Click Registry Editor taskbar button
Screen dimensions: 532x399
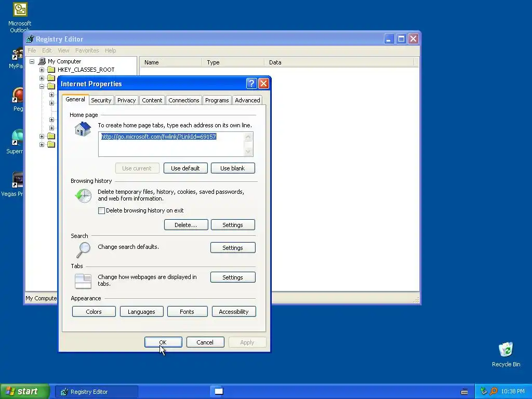point(96,392)
